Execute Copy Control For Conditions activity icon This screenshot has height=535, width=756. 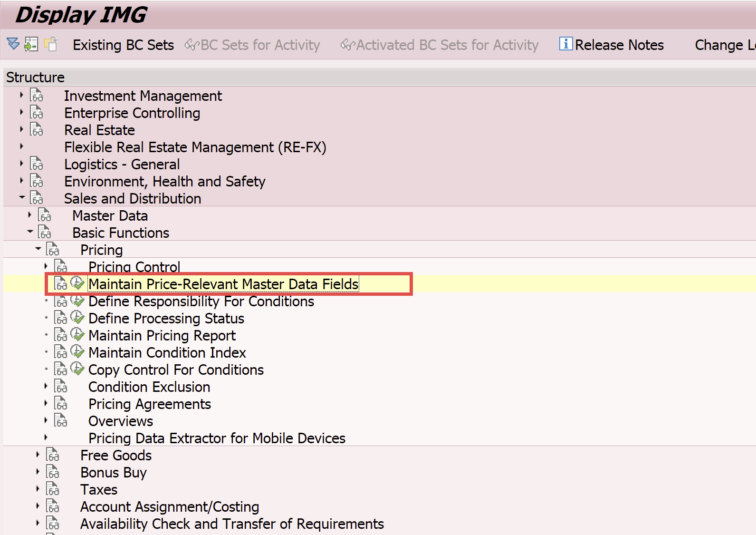pyautogui.click(x=77, y=370)
